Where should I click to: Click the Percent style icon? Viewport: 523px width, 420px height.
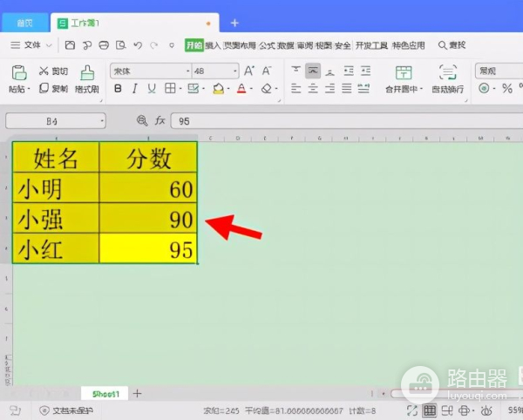pyautogui.click(x=507, y=88)
